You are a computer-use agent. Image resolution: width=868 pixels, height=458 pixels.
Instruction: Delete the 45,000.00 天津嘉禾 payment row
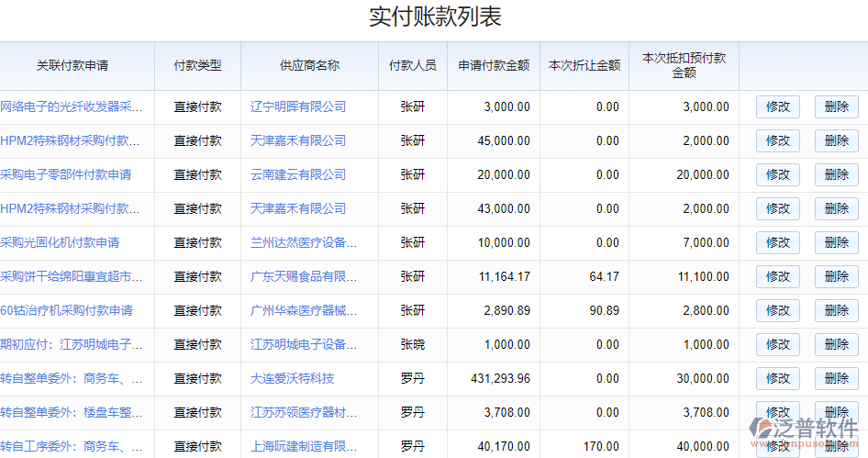[x=837, y=140]
